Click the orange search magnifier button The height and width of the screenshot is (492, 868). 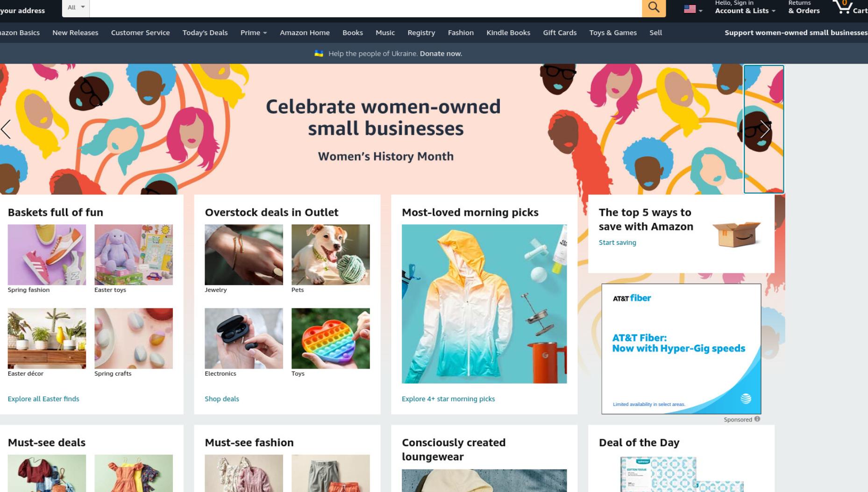coord(654,7)
